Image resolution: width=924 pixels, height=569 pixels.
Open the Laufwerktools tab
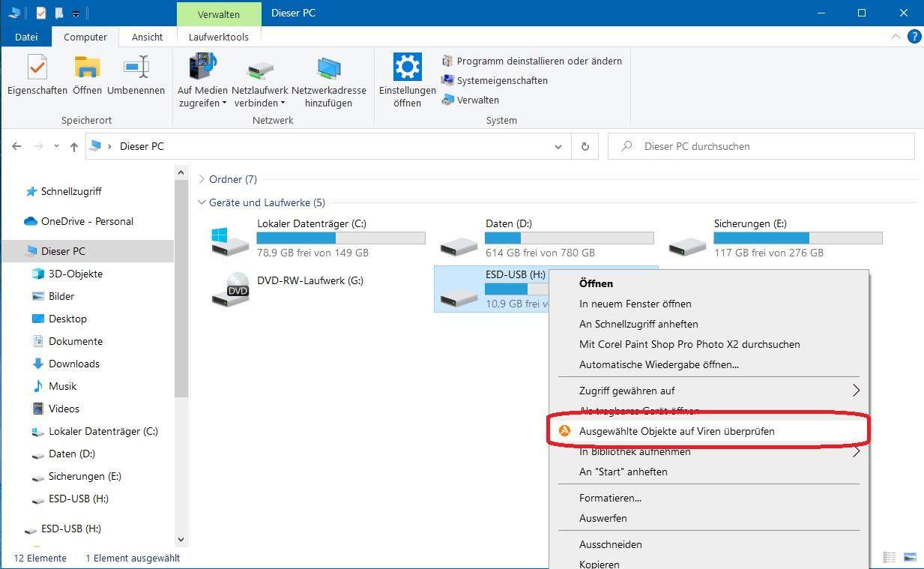tap(219, 37)
